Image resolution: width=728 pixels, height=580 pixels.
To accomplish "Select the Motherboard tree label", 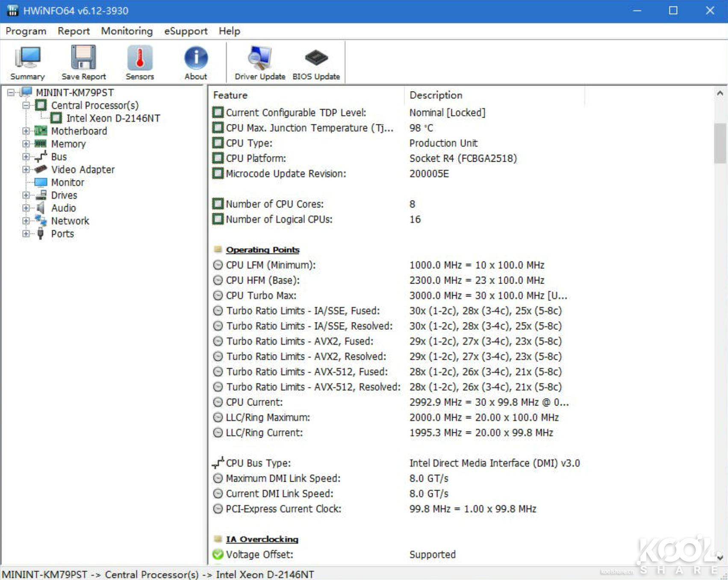I will (x=79, y=131).
